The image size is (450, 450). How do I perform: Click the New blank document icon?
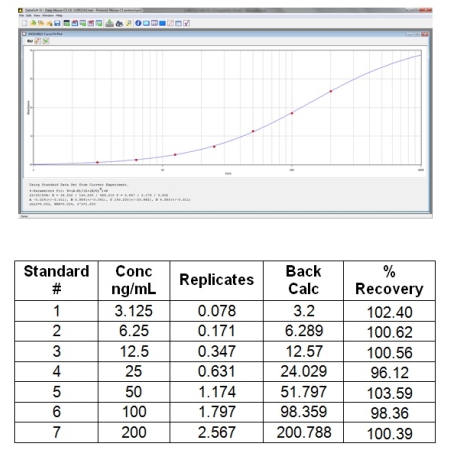(25, 23)
